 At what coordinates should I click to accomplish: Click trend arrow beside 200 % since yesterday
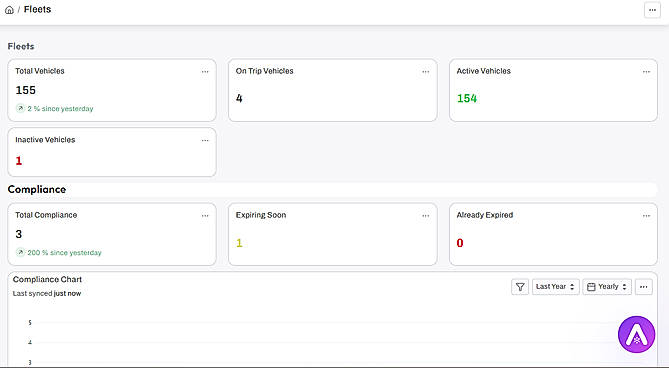(x=20, y=252)
